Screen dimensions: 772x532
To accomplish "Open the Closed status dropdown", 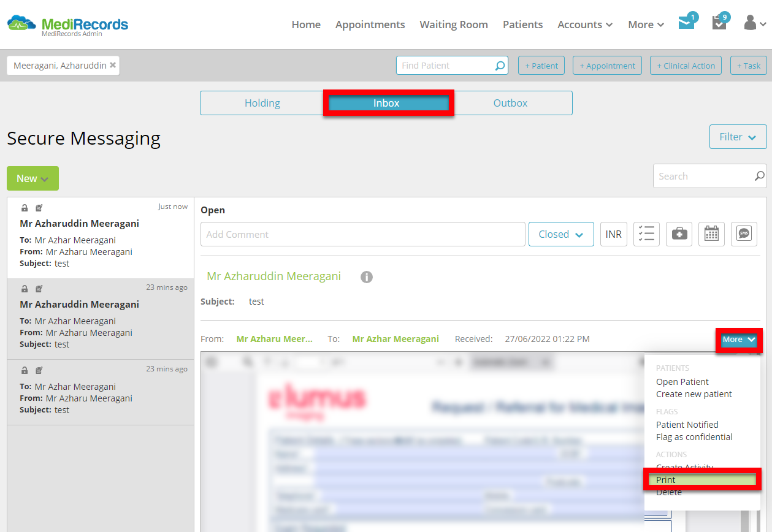I will point(561,234).
